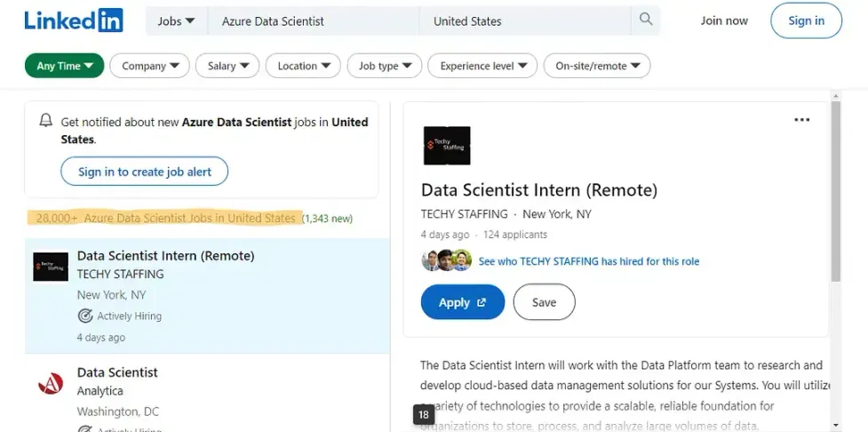The width and height of the screenshot is (868, 432).
Task: Click the job alert bell icon
Action: (x=46, y=122)
